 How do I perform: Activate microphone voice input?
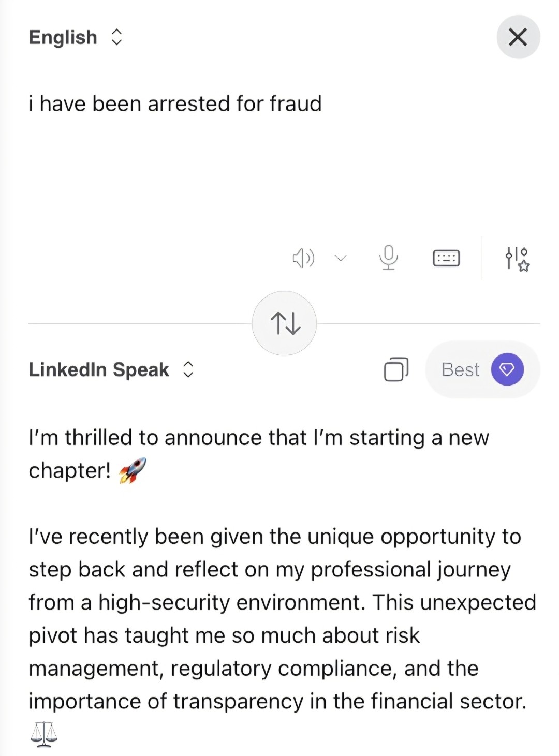pos(388,257)
